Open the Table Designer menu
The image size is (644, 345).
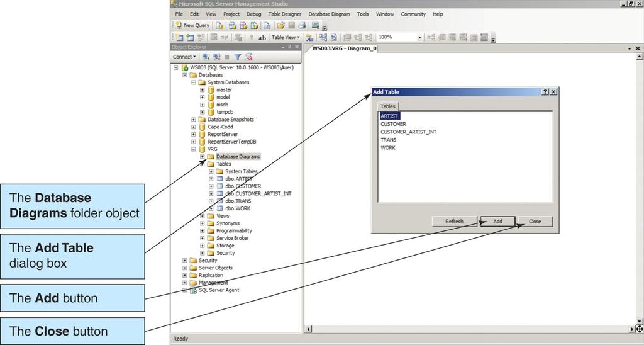pos(285,14)
